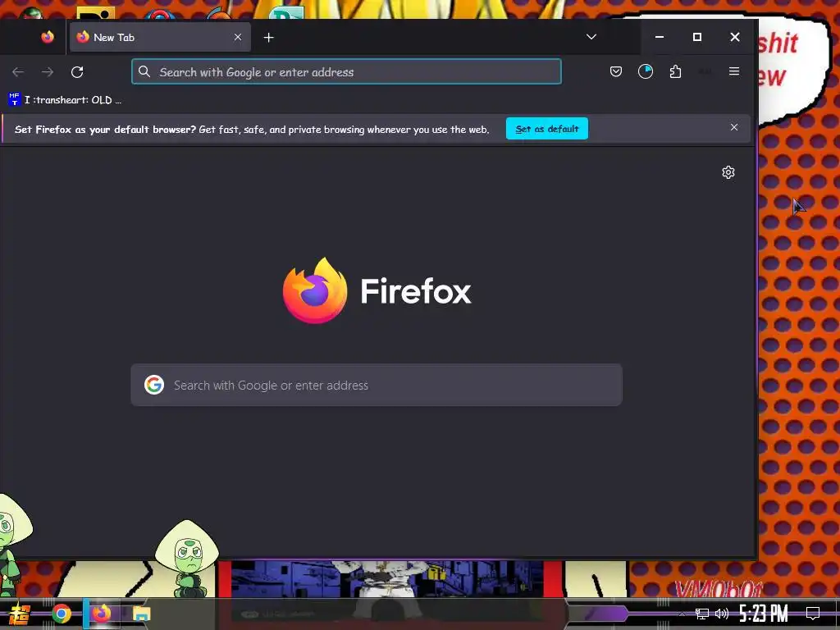This screenshot has height=630, width=840.
Task: Focus the center Google search box
Action: [377, 386]
